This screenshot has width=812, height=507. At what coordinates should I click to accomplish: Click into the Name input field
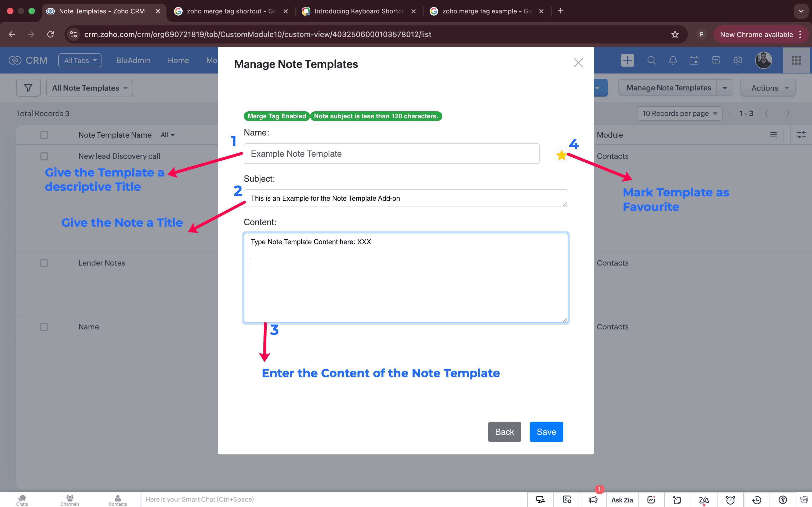point(391,153)
